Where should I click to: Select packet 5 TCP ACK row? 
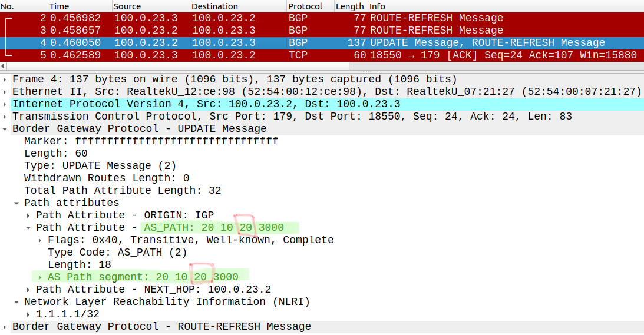coord(322,55)
